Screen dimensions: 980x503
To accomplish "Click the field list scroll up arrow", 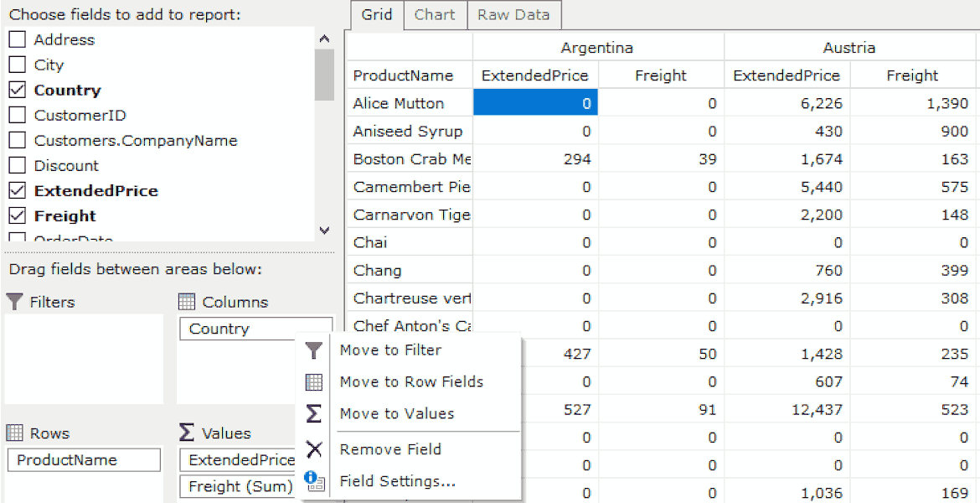I will 324,39.
